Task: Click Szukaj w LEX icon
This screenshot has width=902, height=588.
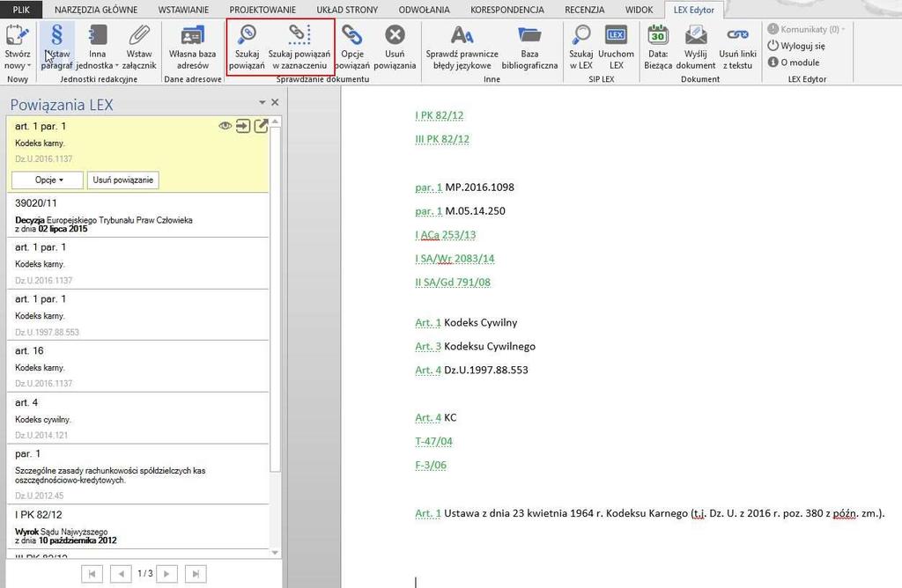Action: click(x=581, y=35)
